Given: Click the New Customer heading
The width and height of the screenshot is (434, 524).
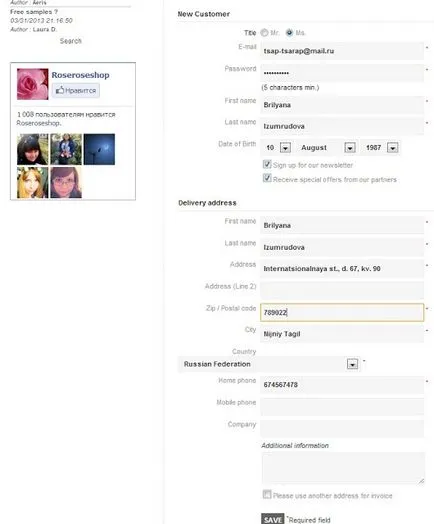Looking at the screenshot, I should (x=203, y=14).
